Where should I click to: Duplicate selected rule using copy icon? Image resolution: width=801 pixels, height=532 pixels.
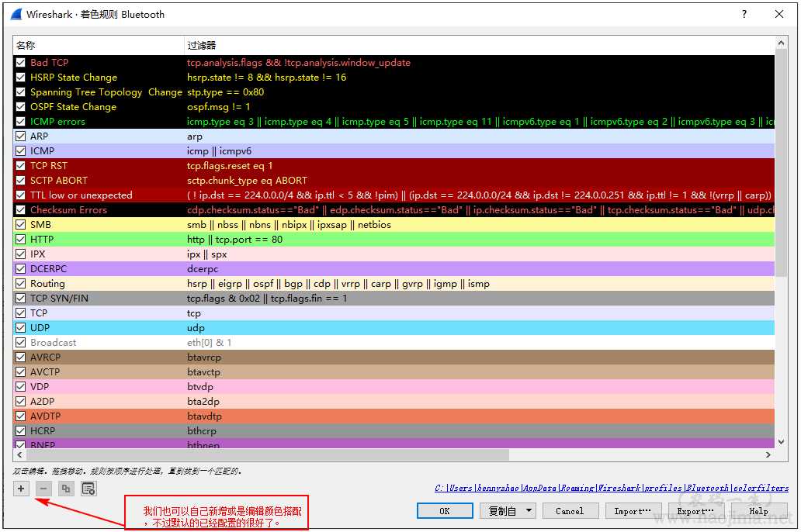click(x=66, y=489)
